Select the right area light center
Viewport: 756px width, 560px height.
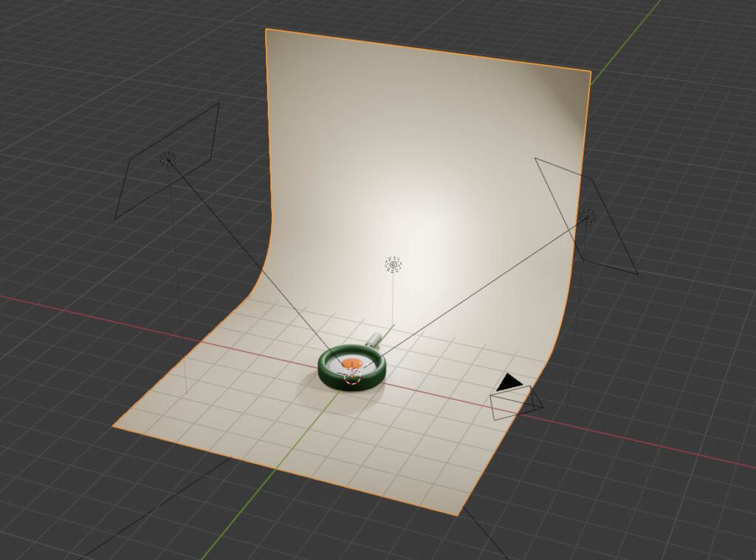(588, 216)
